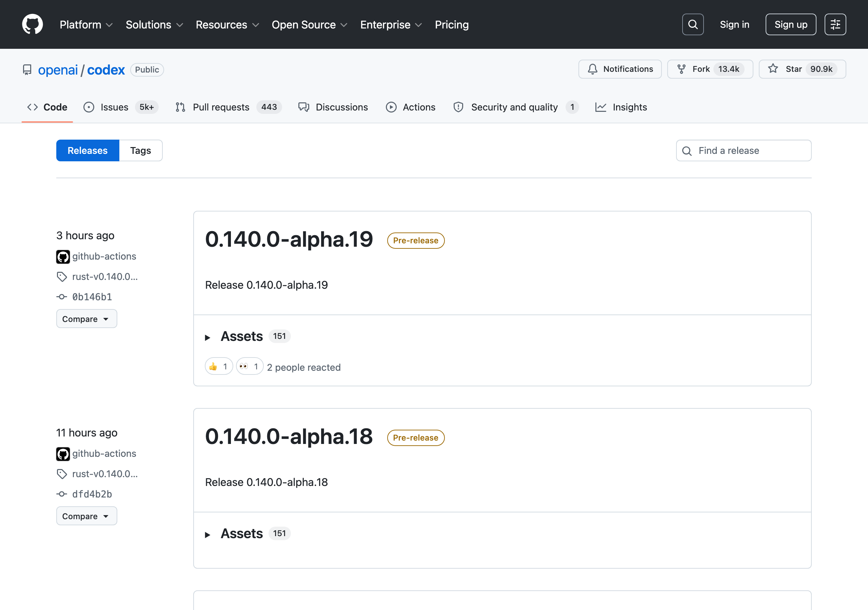Switch to the Issues tab
868x610 pixels.
121,107
